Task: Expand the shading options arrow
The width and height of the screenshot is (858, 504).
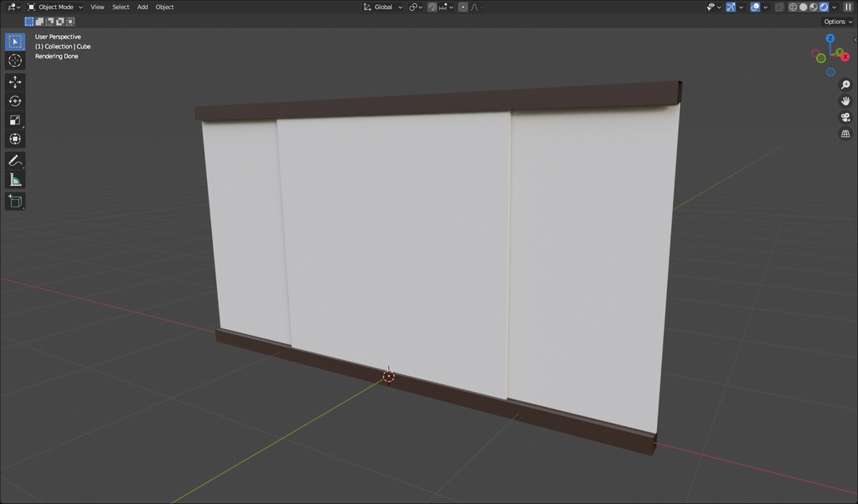Action: 834,7
